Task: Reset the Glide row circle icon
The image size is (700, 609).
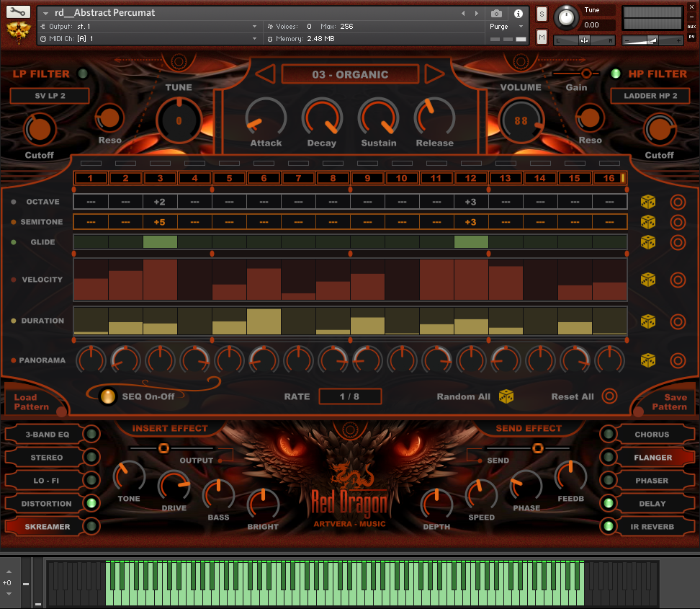Action: click(678, 242)
